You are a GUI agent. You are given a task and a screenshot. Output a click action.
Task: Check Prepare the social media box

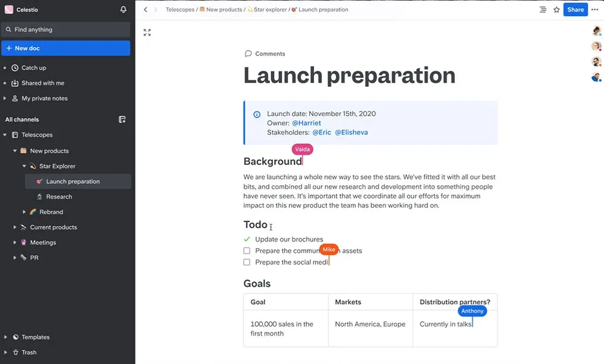tap(246, 262)
